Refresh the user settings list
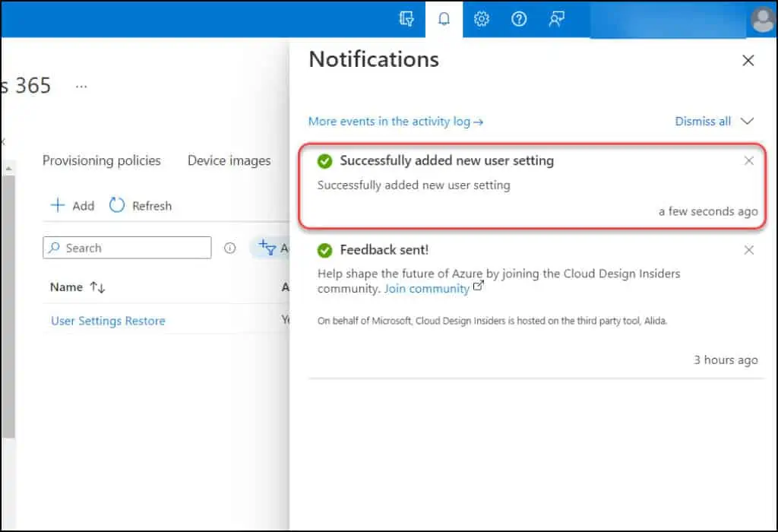Viewport: 778px width, 532px height. 141,205
